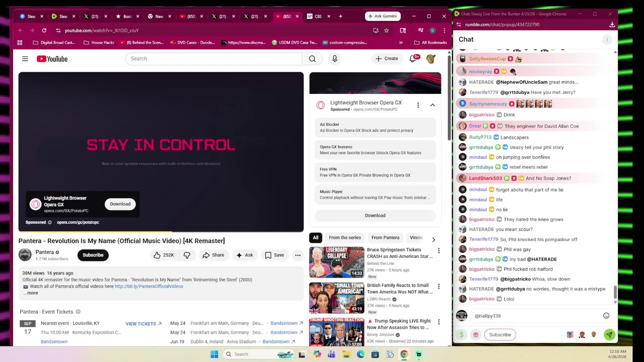The height and width of the screenshot is (362, 644).
Task: Like the Pantera video
Action: (164, 255)
